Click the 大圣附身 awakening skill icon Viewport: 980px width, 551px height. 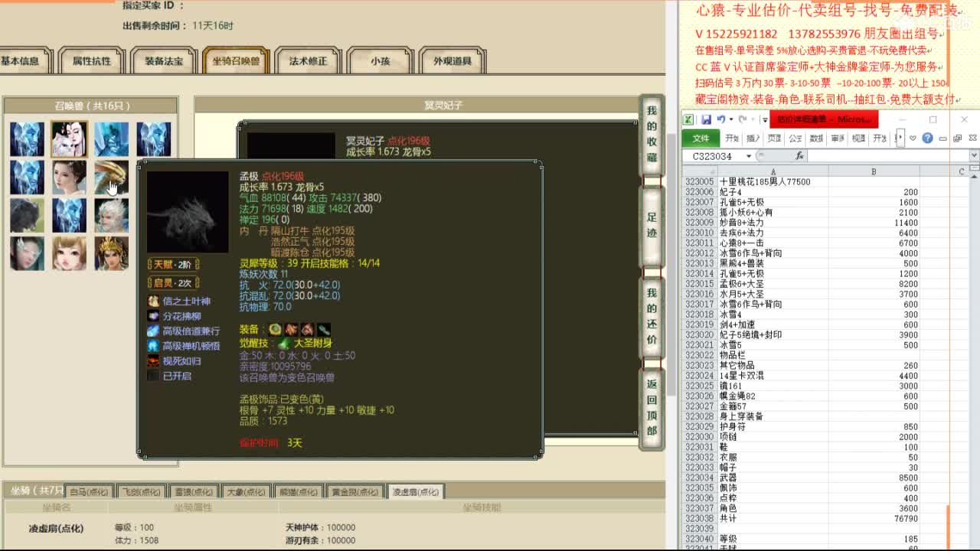click(283, 343)
